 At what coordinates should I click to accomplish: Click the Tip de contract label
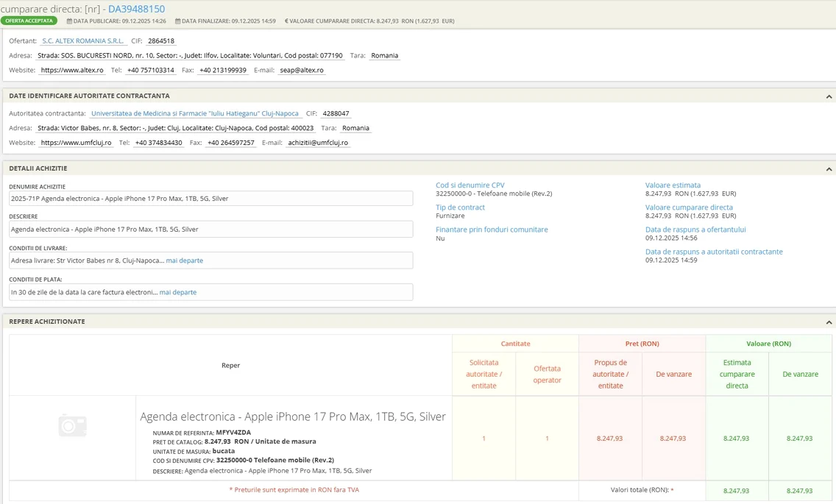coord(460,207)
